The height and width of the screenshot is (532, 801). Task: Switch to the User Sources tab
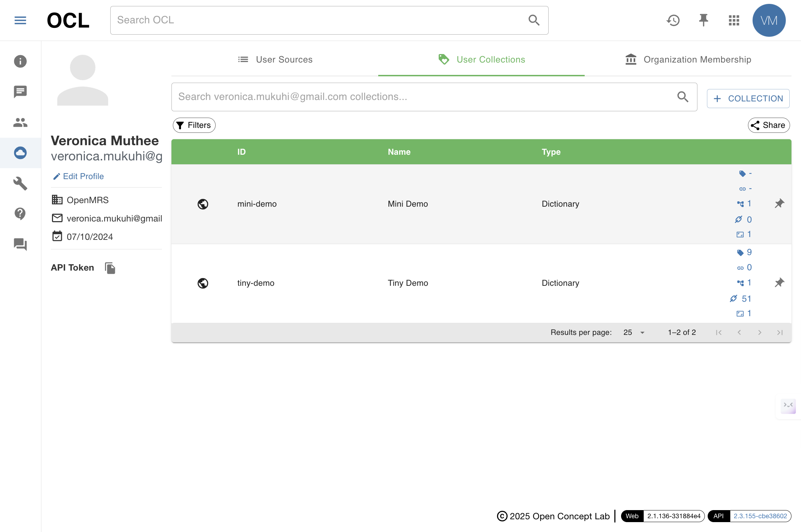[x=275, y=59]
